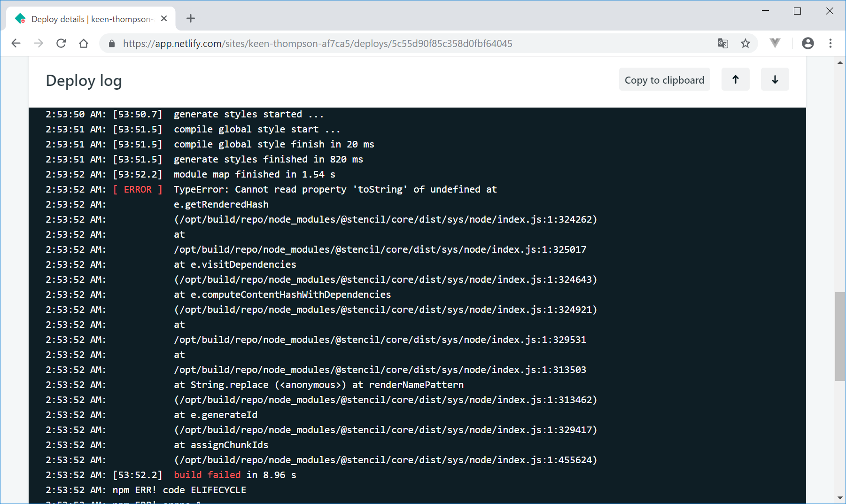Open a new browser tab

click(190, 18)
